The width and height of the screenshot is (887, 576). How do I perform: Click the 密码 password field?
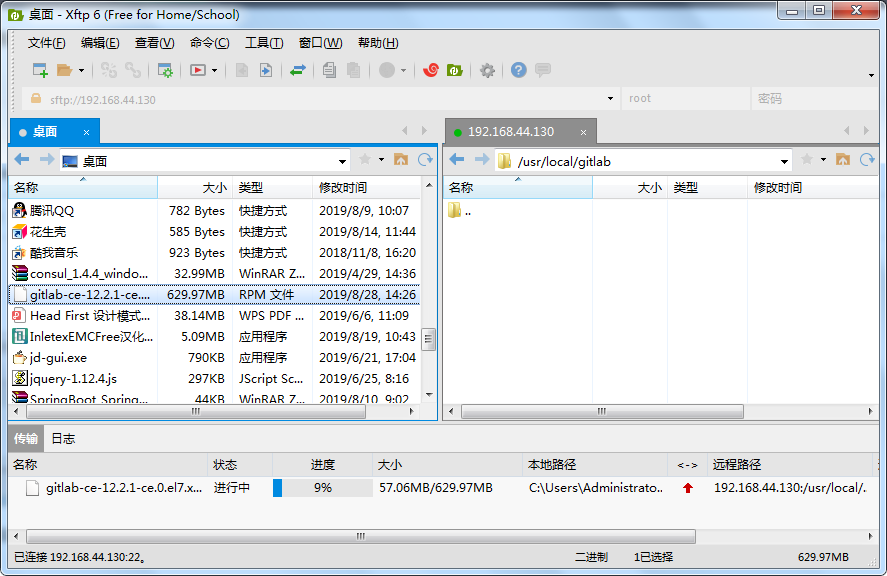point(815,98)
